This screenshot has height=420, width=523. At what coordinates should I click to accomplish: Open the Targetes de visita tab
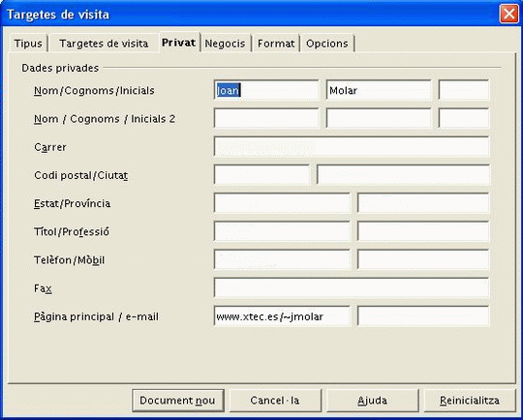(x=104, y=44)
